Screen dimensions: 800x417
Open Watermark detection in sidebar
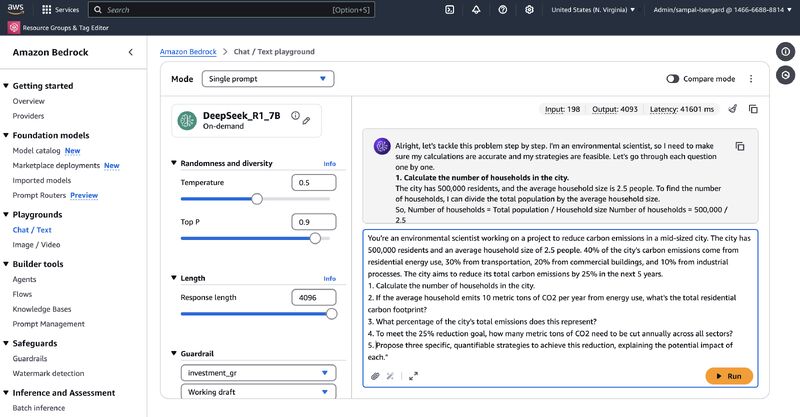48,373
